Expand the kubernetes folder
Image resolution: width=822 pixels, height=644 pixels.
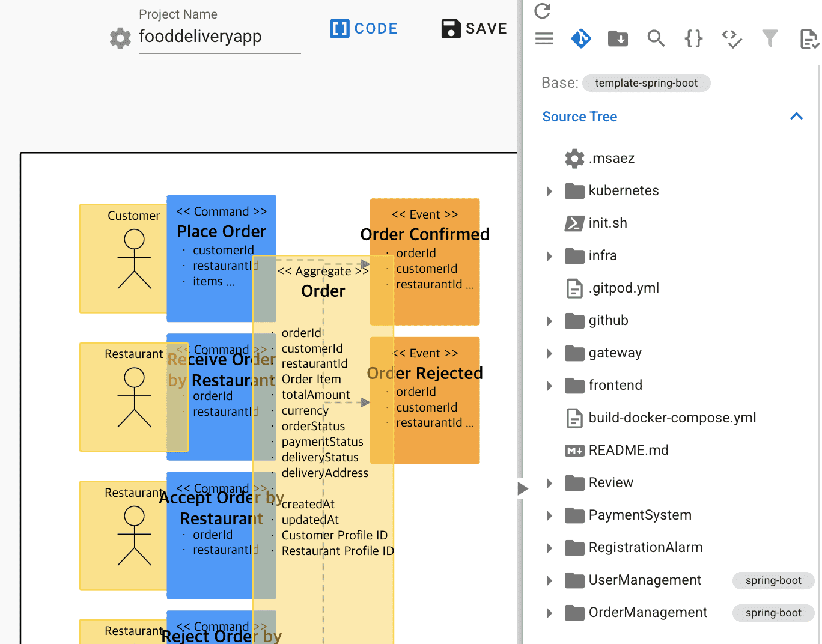click(549, 191)
